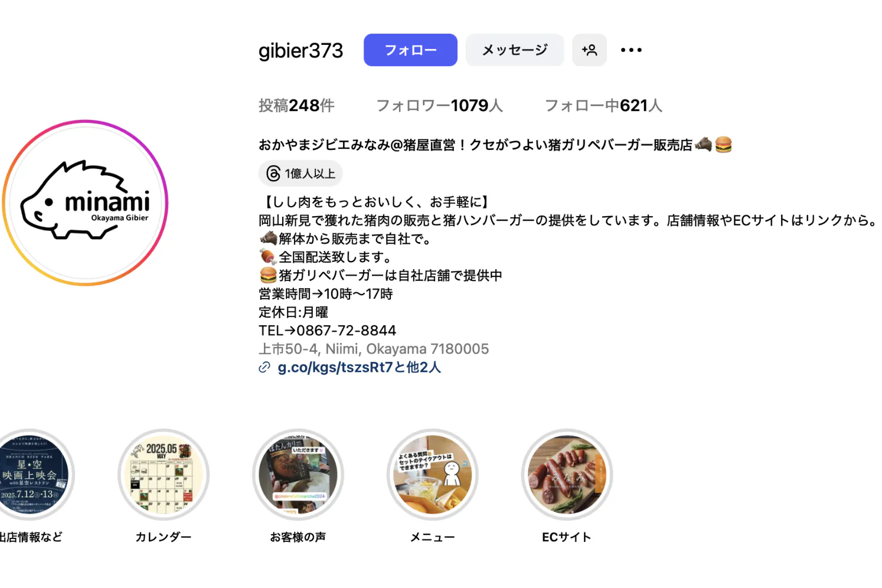Open the お客様の声 story highlight
The image size is (882, 588).
[x=298, y=475]
